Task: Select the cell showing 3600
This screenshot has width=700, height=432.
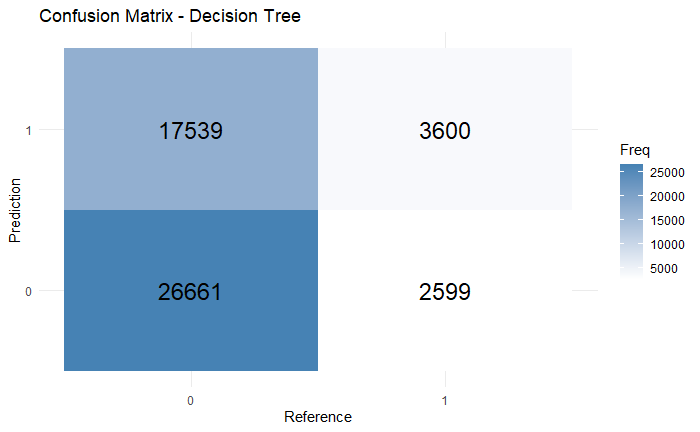Action: tap(445, 130)
